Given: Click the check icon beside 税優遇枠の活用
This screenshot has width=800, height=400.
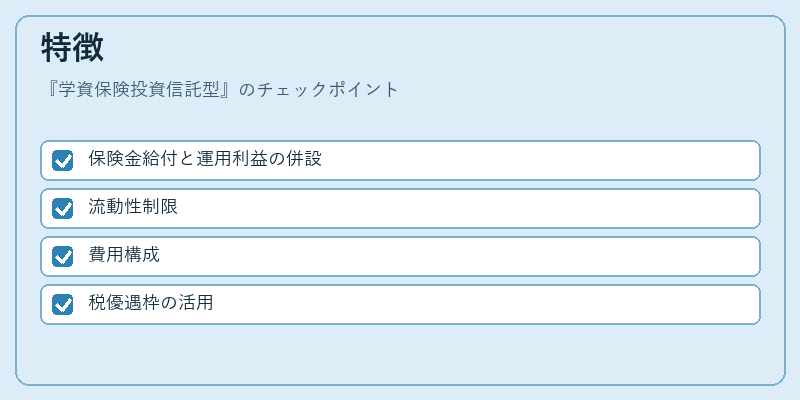Looking at the screenshot, I should tap(62, 305).
